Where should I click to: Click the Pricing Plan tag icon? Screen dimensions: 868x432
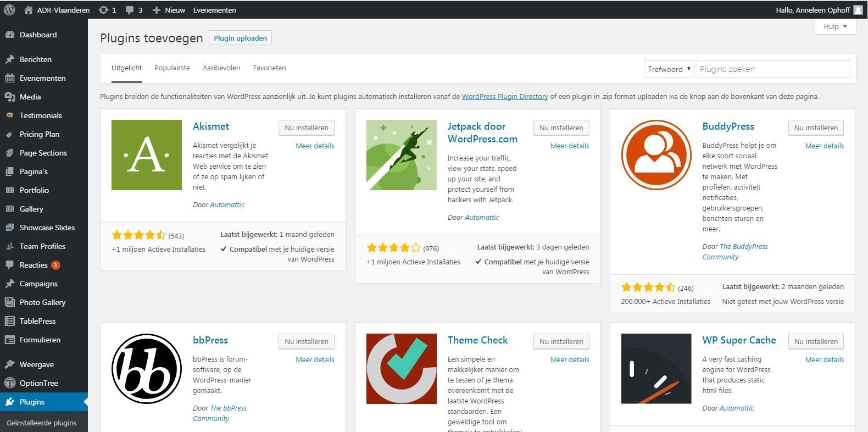(10, 134)
